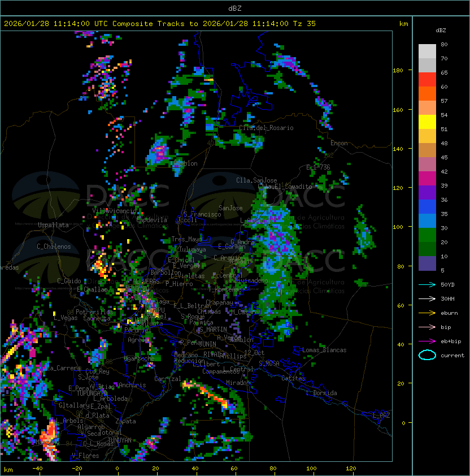Click the magenta eb+bip arrow icon
This screenshot has height=476, width=470.
[x=427, y=341]
